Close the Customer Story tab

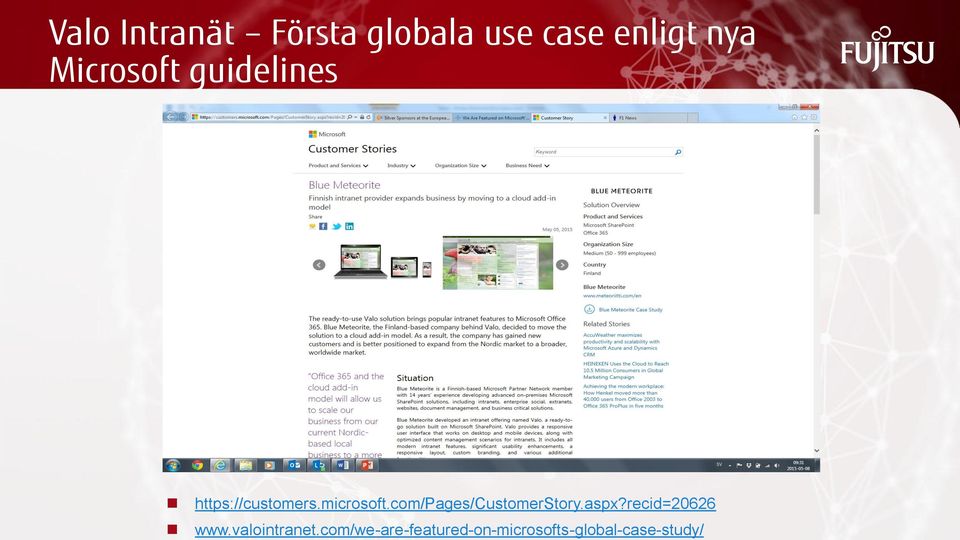click(606, 118)
